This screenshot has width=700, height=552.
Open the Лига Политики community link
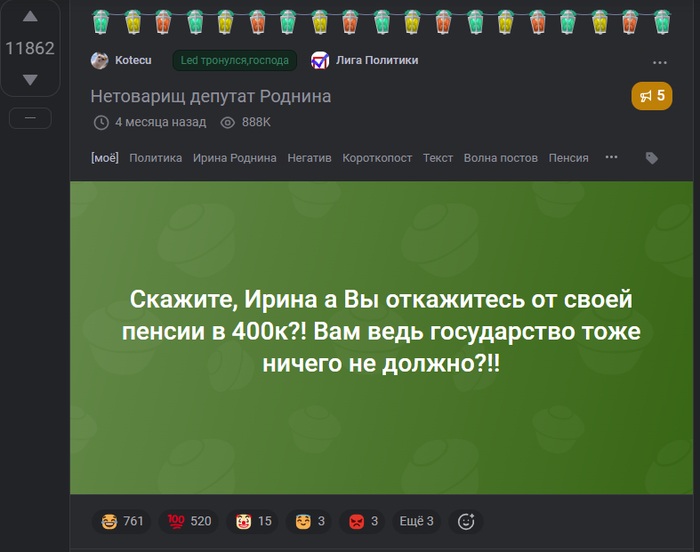click(x=377, y=60)
